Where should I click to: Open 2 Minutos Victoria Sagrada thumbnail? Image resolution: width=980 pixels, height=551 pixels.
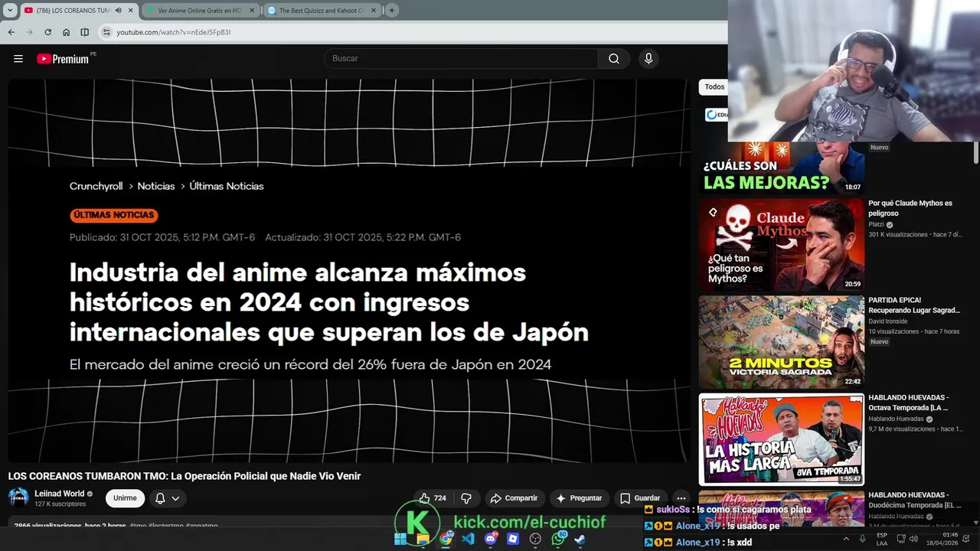point(781,342)
